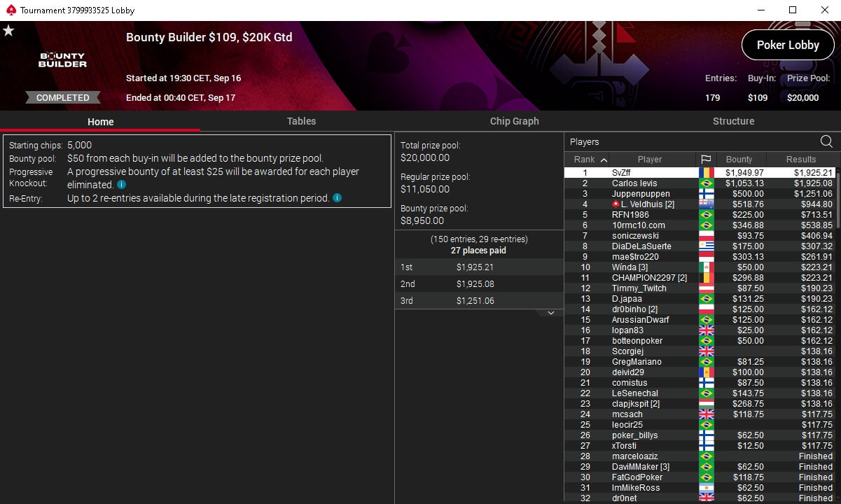
Task: Click the Re-Entry info icon
Action: [337, 198]
